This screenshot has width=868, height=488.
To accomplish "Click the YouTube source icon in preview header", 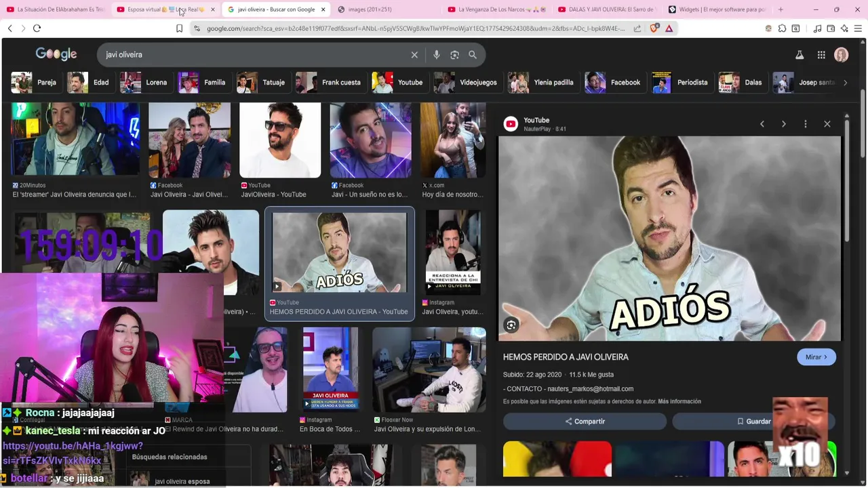I will pos(511,123).
